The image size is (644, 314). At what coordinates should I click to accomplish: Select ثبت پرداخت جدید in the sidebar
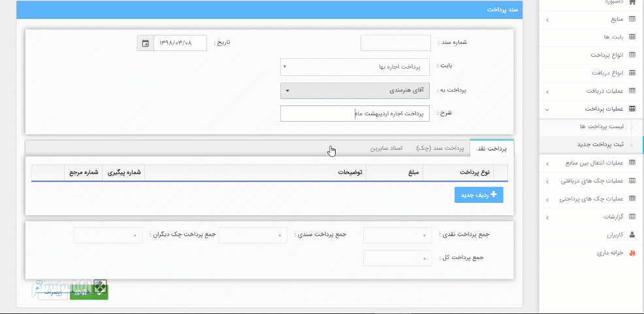[600, 145]
